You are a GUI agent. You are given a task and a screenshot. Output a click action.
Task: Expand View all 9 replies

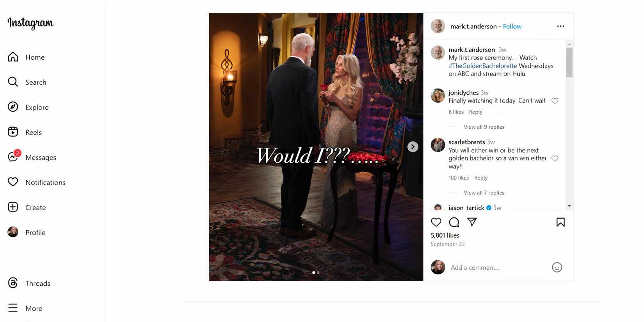pos(484,127)
